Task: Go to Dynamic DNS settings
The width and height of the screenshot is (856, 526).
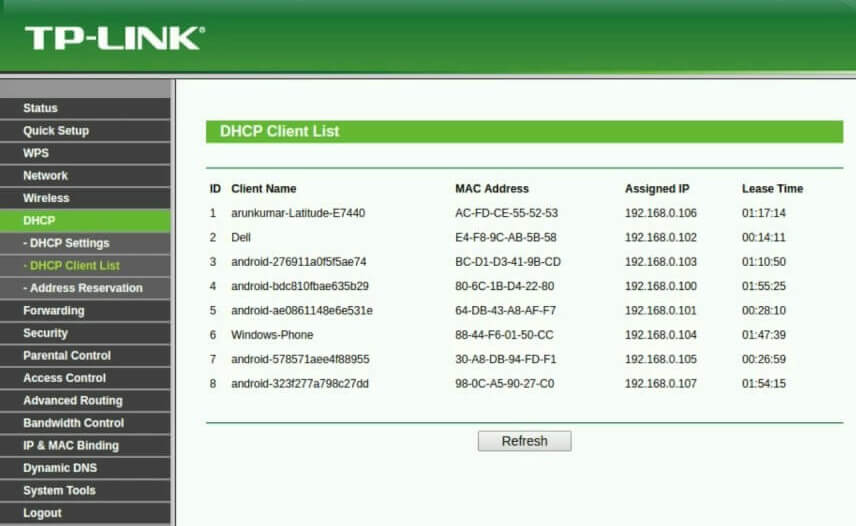Action: (x=85, y=468)
